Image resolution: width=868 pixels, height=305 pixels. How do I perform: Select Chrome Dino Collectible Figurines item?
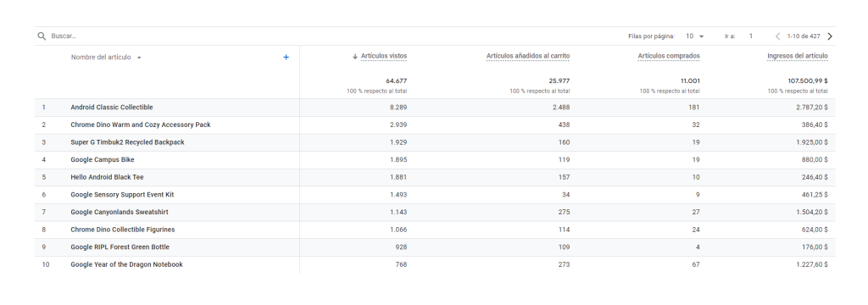click(123, 230)
